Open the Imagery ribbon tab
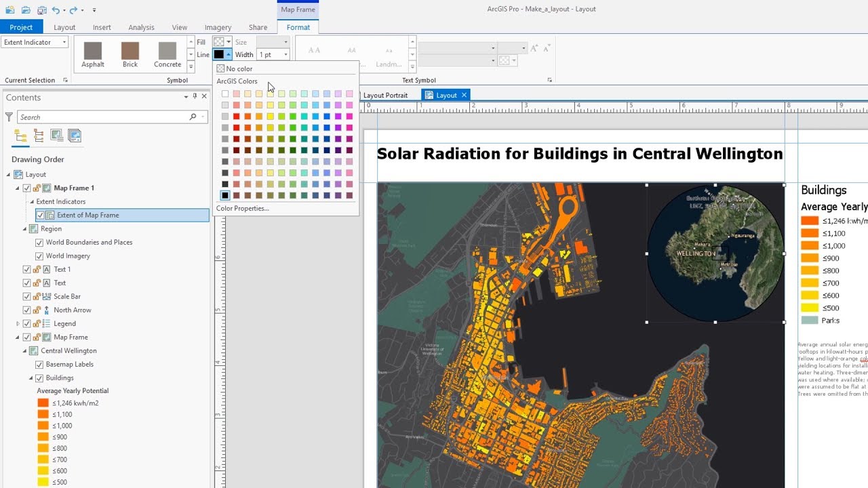The height and width of the screenshot is (488, 868). pyautogui.click(x=218, y=27)
